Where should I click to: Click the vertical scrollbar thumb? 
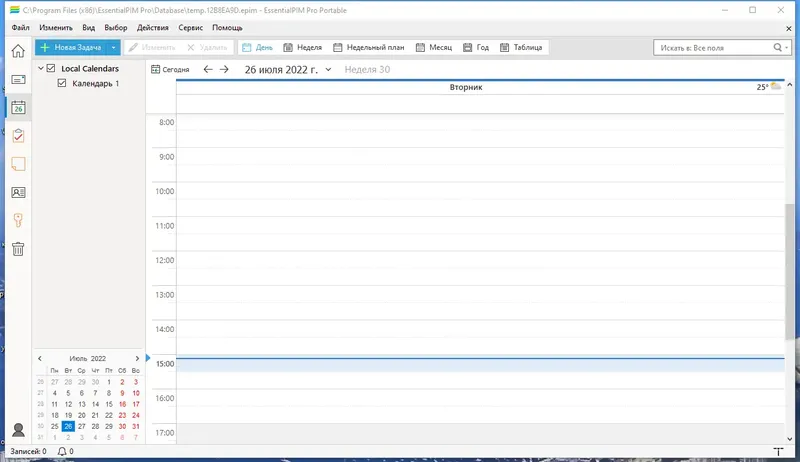coord(789,271)
